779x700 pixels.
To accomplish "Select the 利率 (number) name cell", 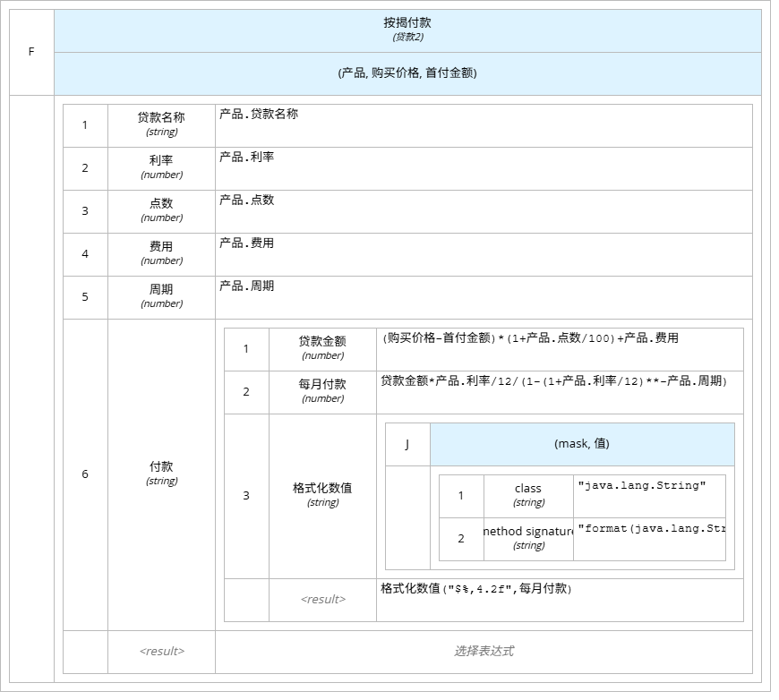I will click(161, 168).
